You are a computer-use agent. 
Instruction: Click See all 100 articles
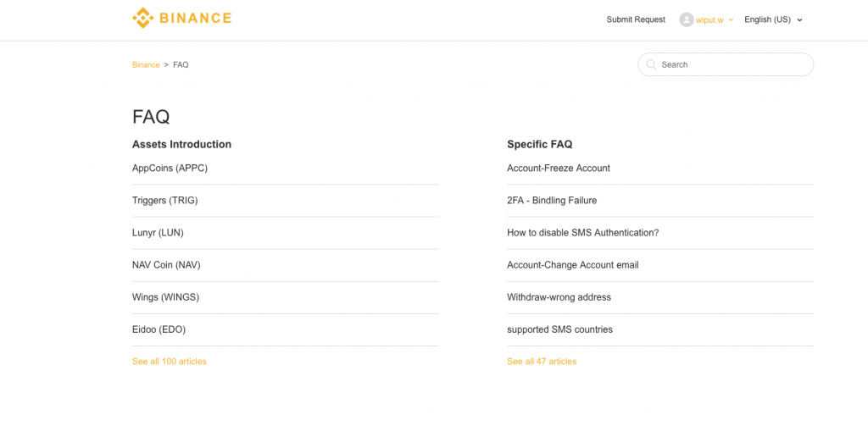click(170, 362)
